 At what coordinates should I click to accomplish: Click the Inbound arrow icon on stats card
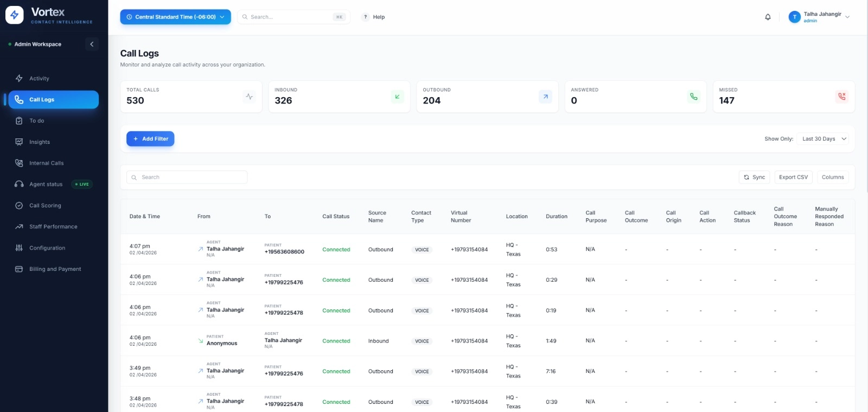[398, 97]
